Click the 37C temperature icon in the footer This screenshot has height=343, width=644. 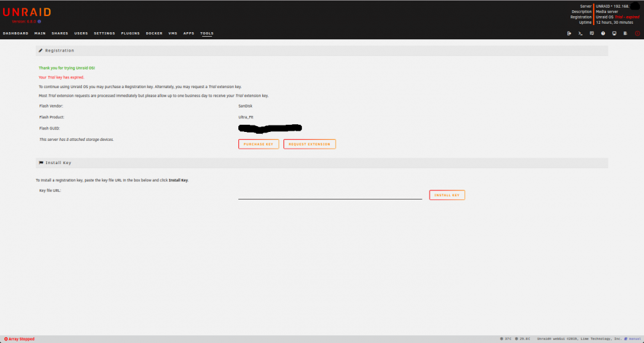click(502, 339)
